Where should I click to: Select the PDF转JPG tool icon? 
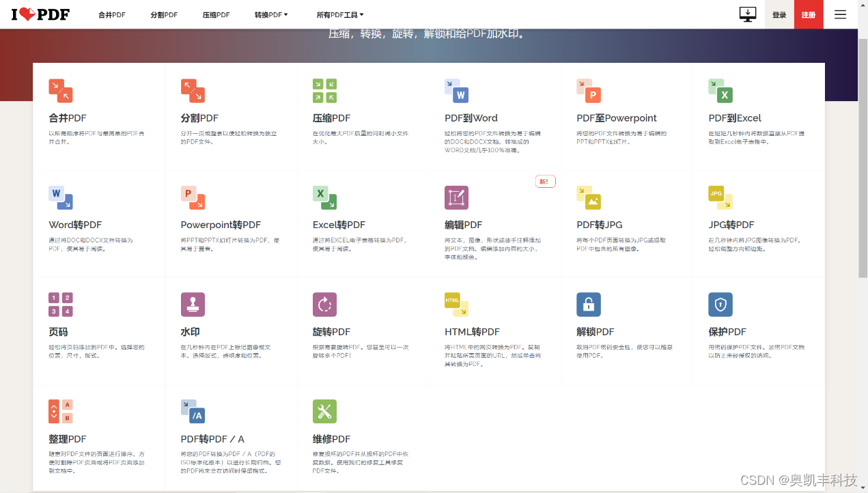[589, 197]
